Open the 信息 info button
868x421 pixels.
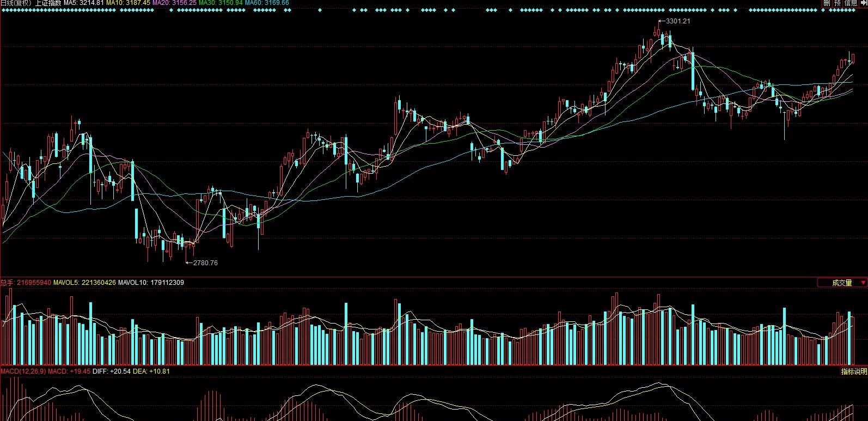(x=850, y=3)
